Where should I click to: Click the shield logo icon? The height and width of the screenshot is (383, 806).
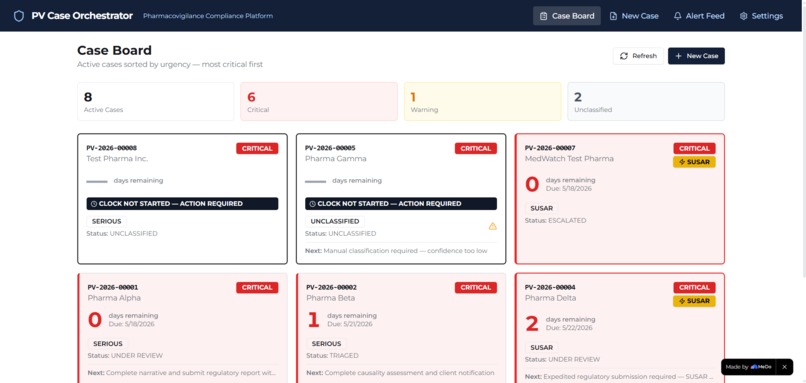coord(19,16)
